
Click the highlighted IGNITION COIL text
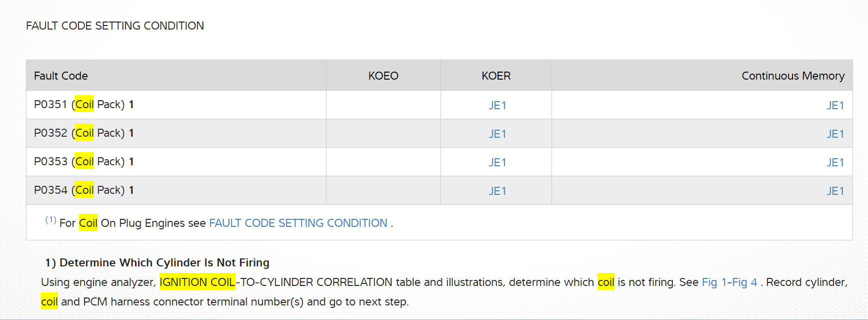point(197,282)
